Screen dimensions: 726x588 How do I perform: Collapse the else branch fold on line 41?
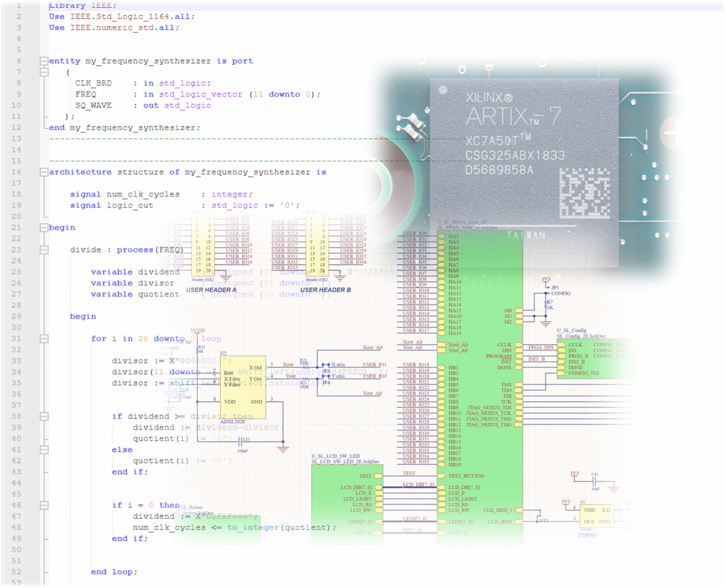click(x=44, y=450)
